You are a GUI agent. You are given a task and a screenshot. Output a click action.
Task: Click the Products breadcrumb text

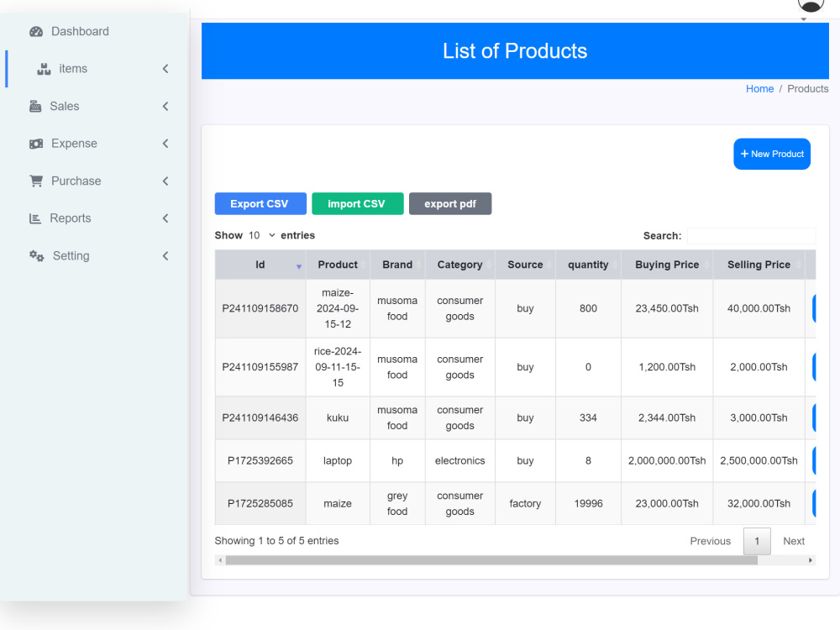pos(807,89)
